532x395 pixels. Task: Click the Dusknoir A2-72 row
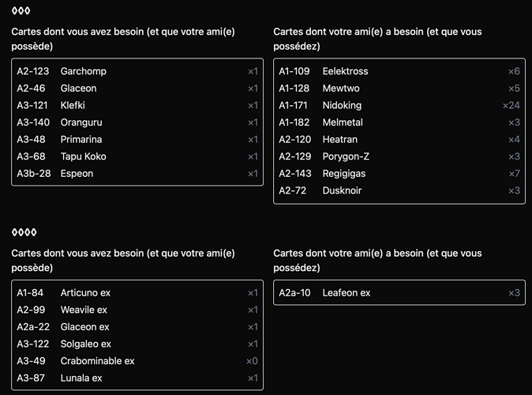[399, 190]
